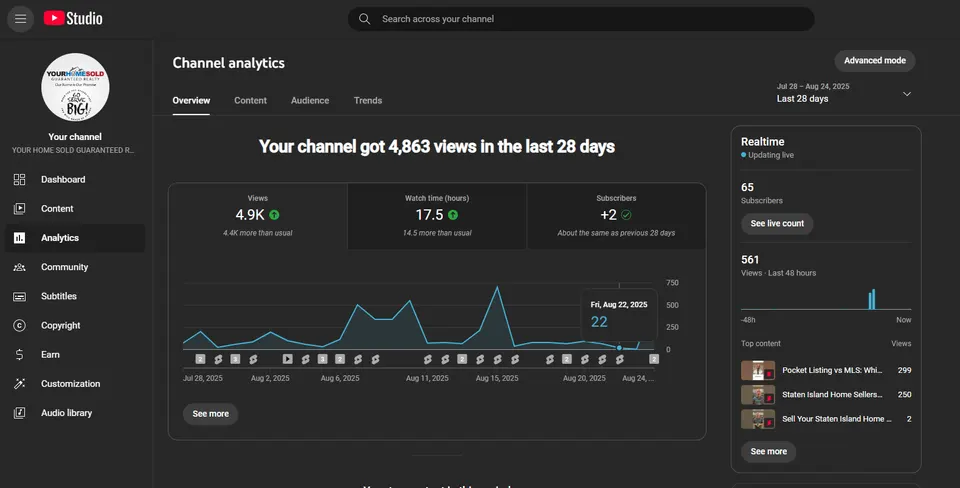Open the Community section
The height and width of the screenshot is (488, 960).
pos(75,267)
